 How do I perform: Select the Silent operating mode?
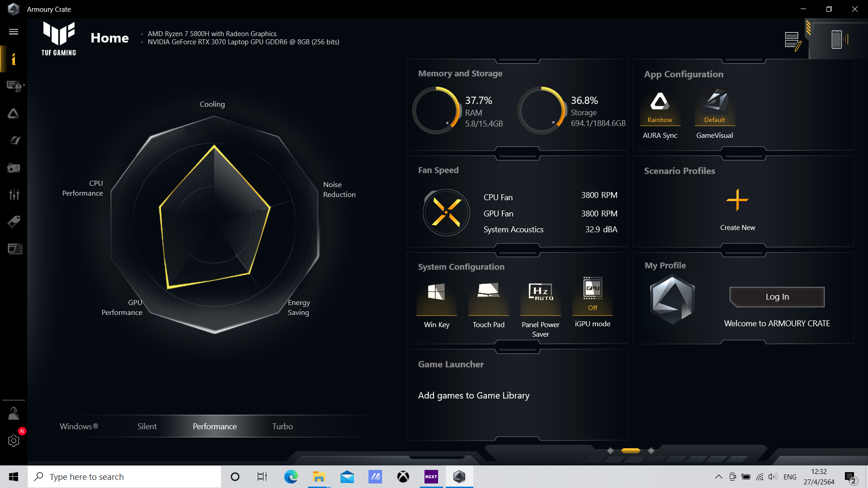(147, 426)
